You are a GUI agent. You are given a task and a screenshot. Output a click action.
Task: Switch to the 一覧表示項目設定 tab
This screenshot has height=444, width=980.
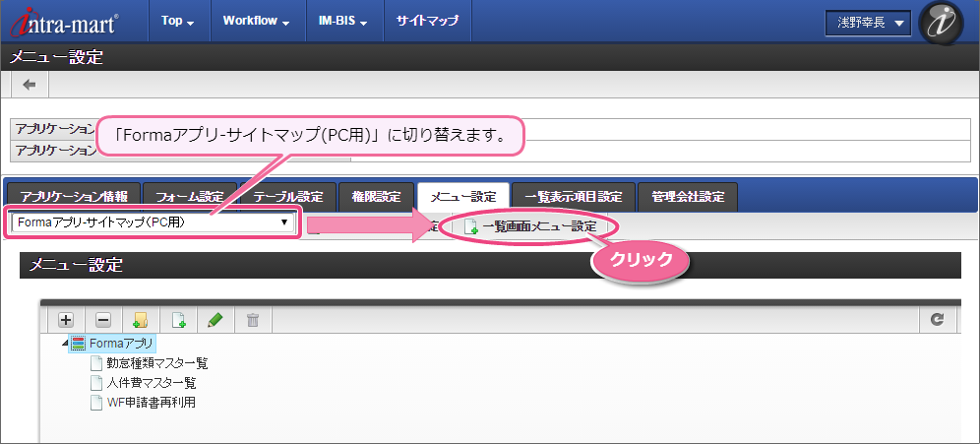[574, 198]
